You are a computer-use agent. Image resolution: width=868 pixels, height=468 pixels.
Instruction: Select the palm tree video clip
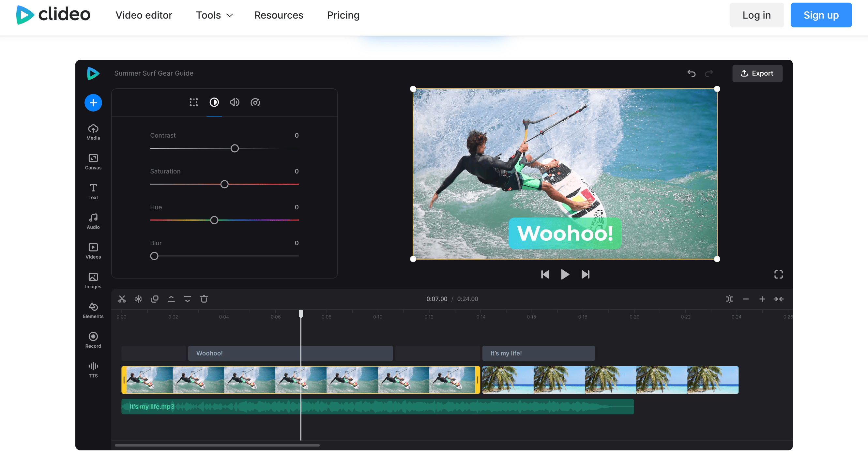[610, 380]
